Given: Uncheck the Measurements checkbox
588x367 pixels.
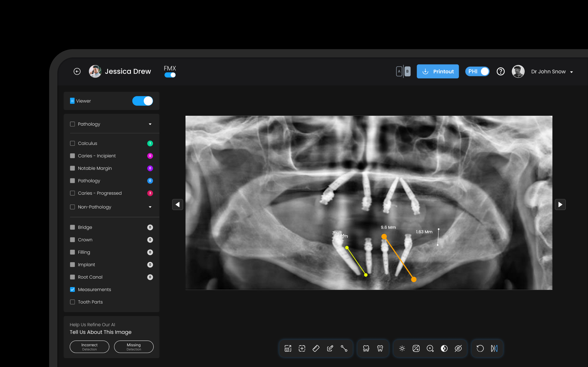Looking at the screenshot, I should click(x=72, y=290).
